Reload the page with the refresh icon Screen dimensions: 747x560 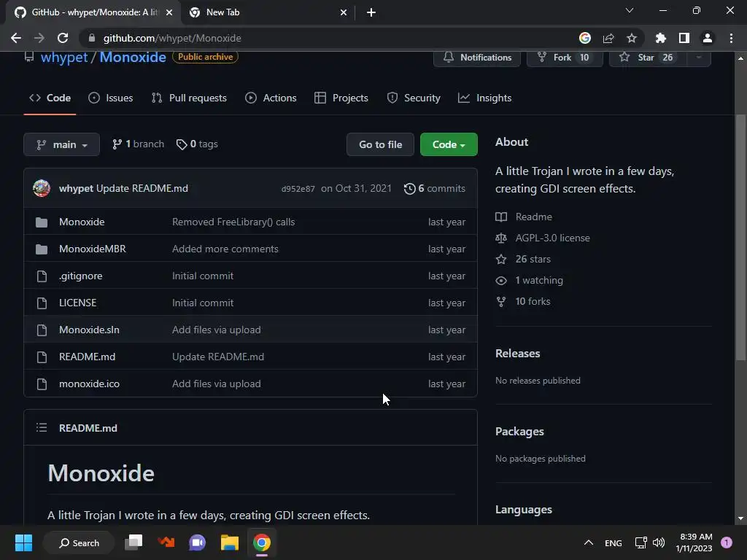pos(63,38)
